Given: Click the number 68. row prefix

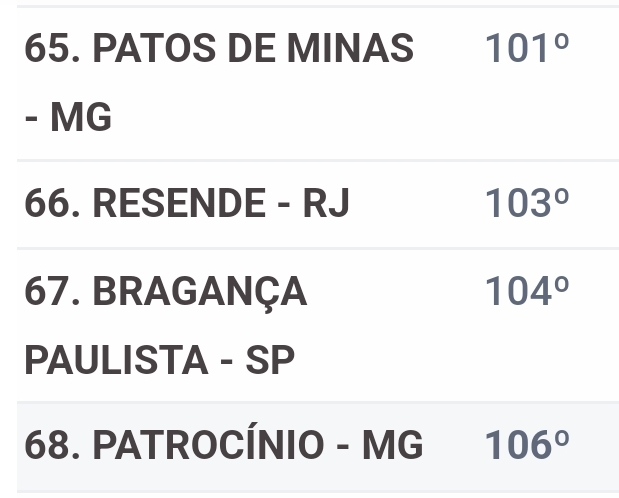Looking at the screenshot, I should tap(51, 446).
